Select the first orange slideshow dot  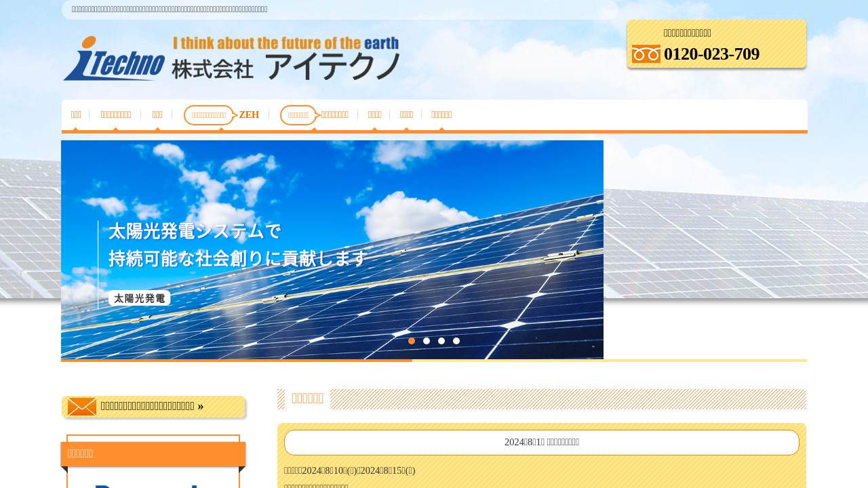click(x=412, y=341)
